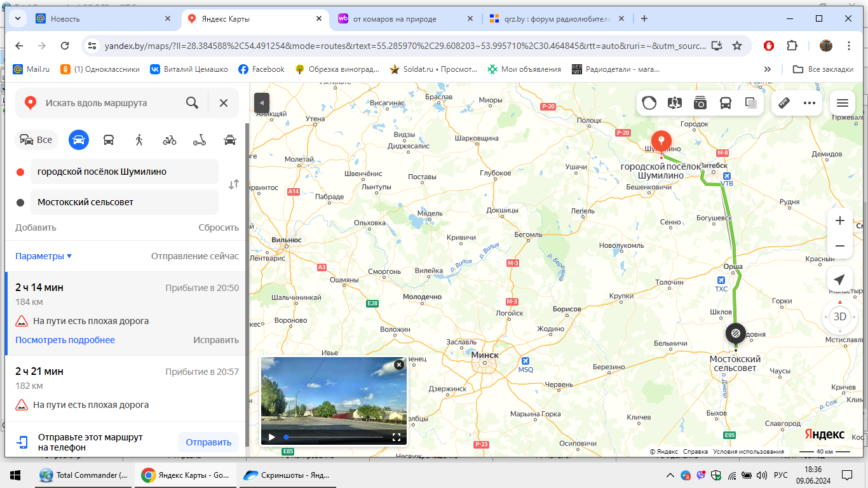Viewport: 868px width, 488px height.
Task: Select the bus public transport route mode
Action: pyautogui.click(x=109, y=140)
